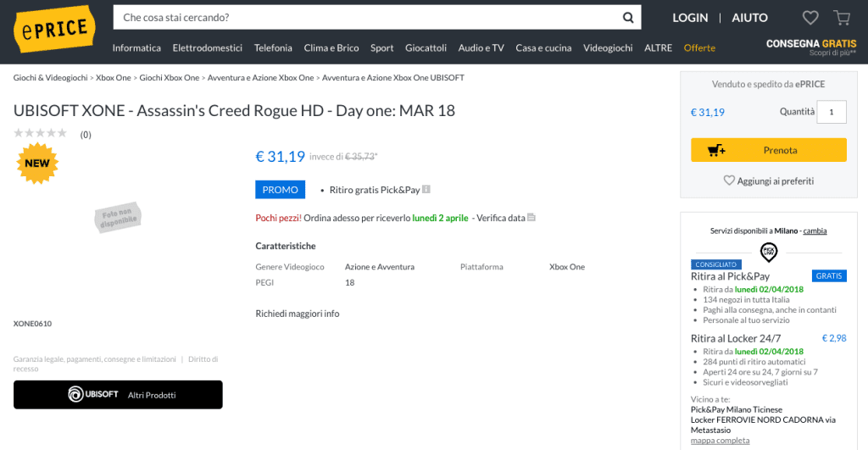
Task: Click the product code 'XONE0610'
Action: [x=33, y=324]
